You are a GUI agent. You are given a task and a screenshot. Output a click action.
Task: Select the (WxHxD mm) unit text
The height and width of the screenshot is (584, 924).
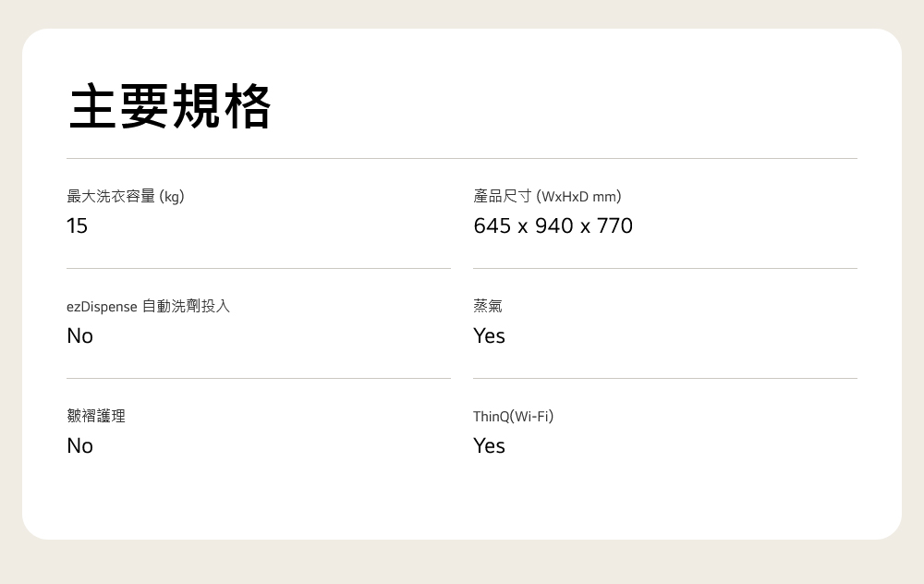pyautogui.click(x=579, y=196)
